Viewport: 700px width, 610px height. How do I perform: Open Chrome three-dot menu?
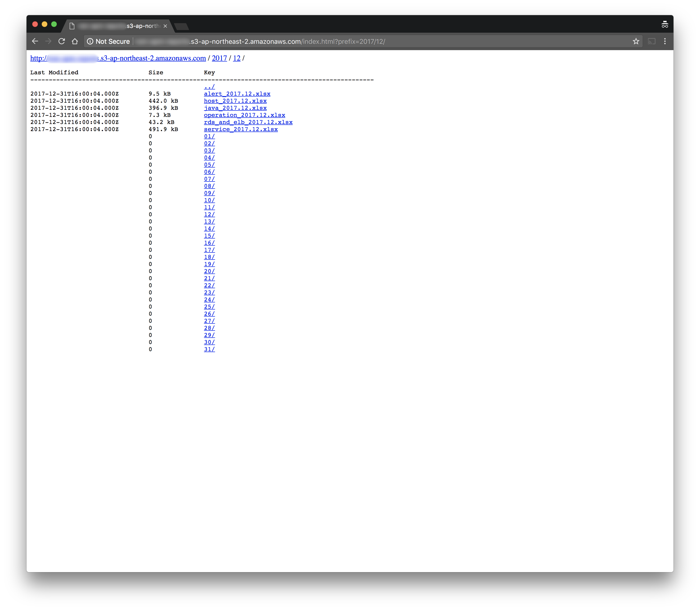[664, 41]
